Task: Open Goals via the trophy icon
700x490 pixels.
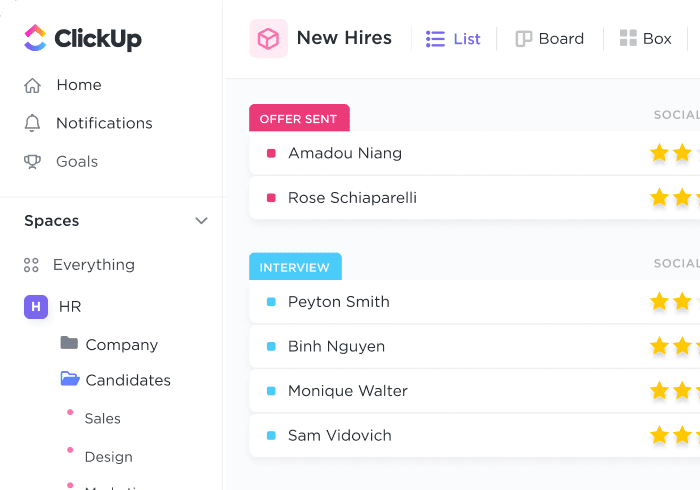Action: (32, 162)
